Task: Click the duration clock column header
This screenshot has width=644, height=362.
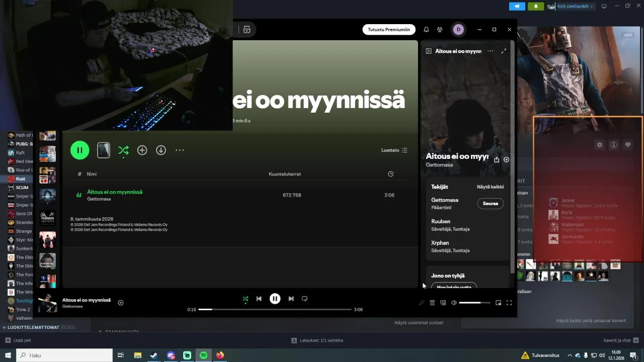Action: [x=390, y=174]
